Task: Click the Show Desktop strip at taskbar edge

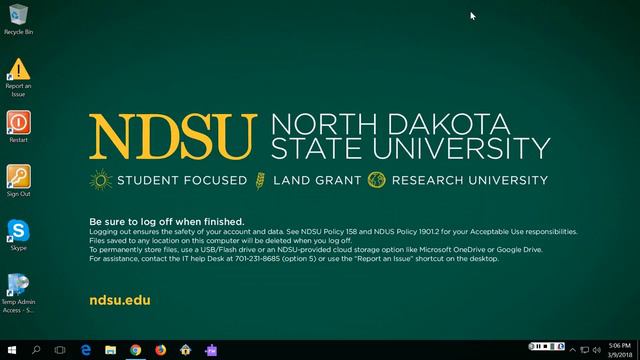Action: 638,350
